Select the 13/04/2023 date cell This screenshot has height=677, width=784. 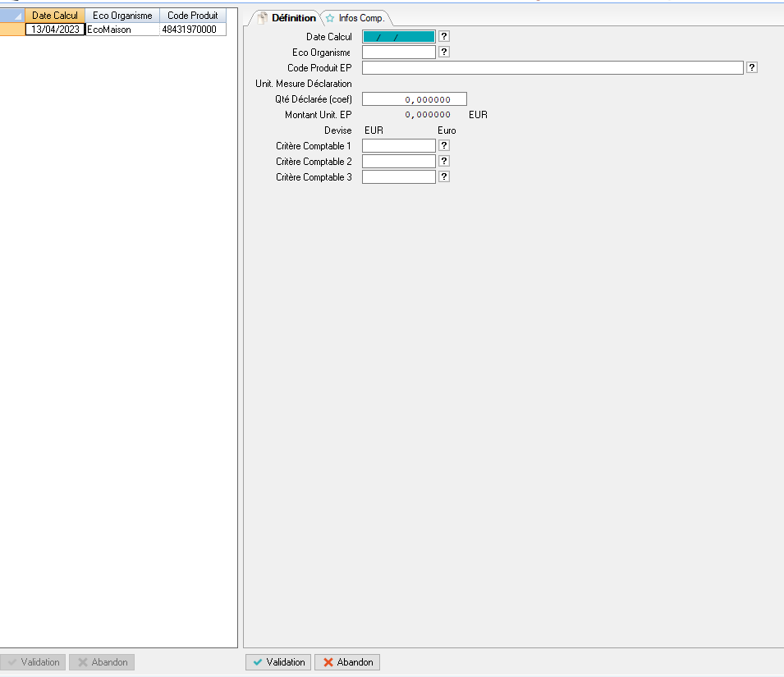(55, 30)
